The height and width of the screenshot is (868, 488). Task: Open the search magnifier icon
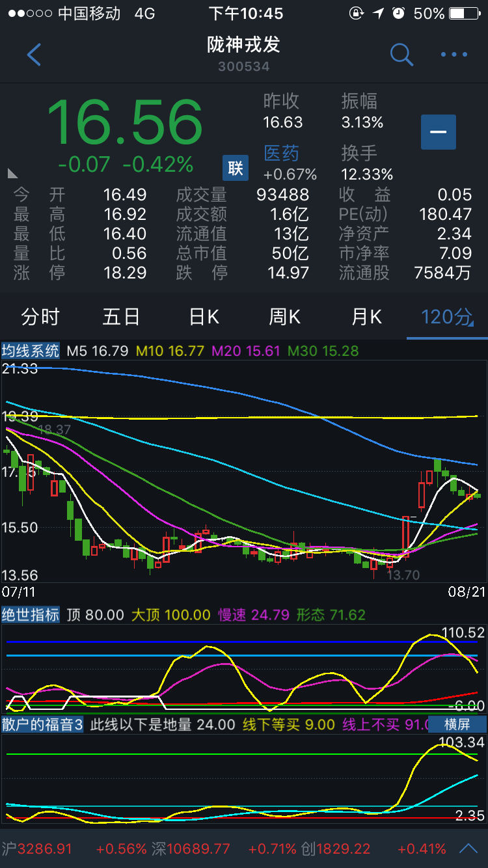(x=401, y=55)
